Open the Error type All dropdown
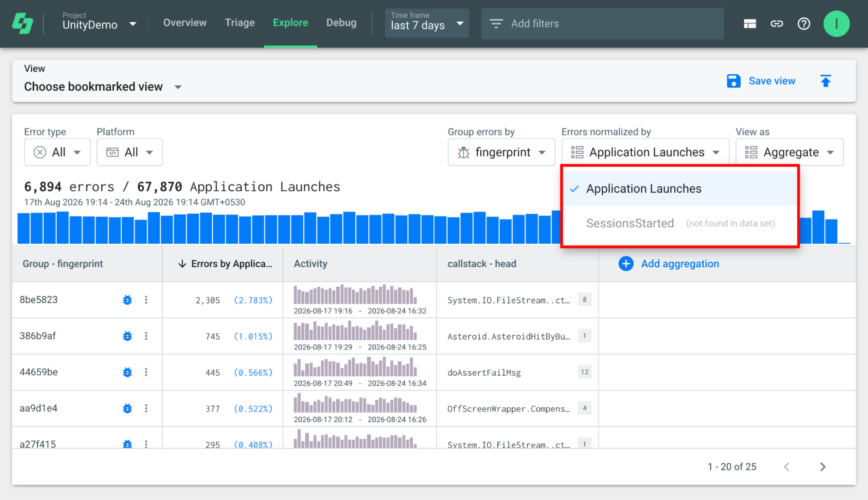 click(57, 152)
